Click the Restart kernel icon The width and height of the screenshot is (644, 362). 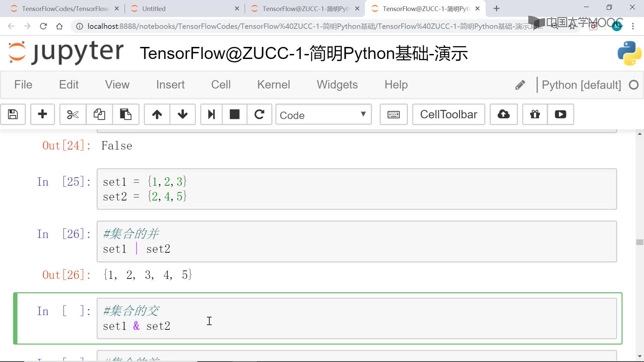click(x=259, y=115)
